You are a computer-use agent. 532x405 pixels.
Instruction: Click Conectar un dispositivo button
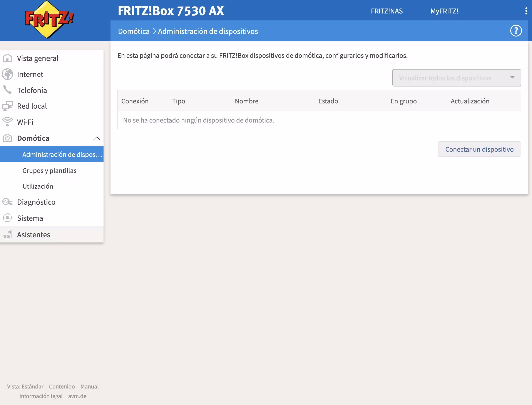479,149
